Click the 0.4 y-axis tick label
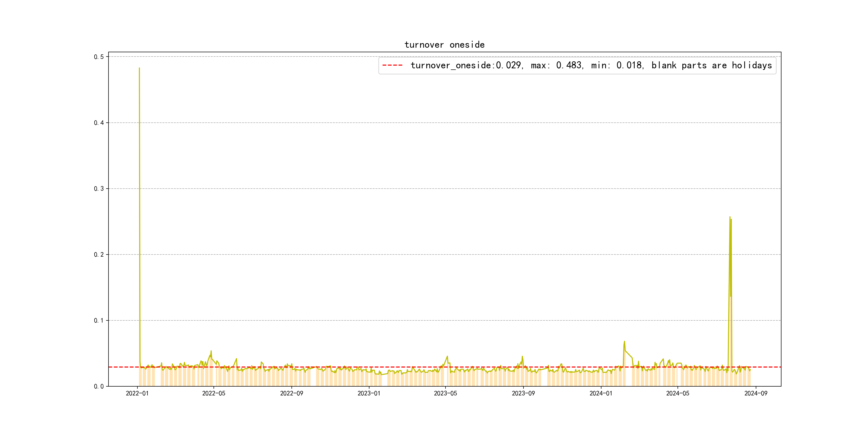This screenshot has width=868, height=434. (99, 123)
